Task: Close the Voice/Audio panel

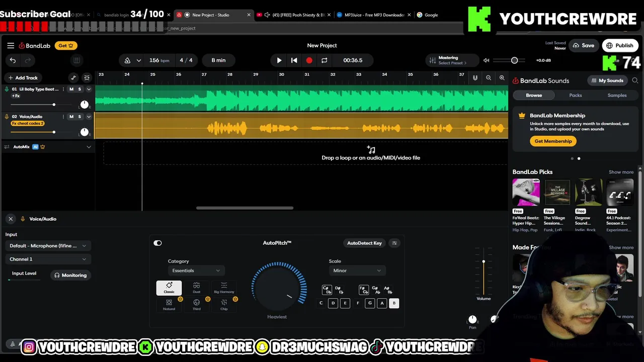Action: click(x=11, y=219)
